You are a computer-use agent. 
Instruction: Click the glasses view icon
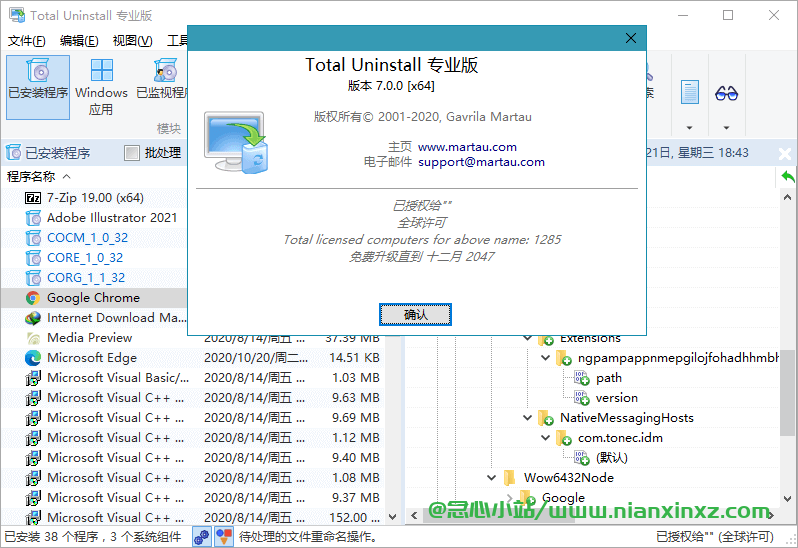coord(726,93)
